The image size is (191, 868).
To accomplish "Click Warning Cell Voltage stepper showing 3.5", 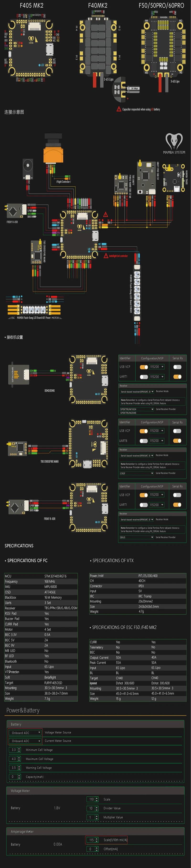I will [15, 768].
